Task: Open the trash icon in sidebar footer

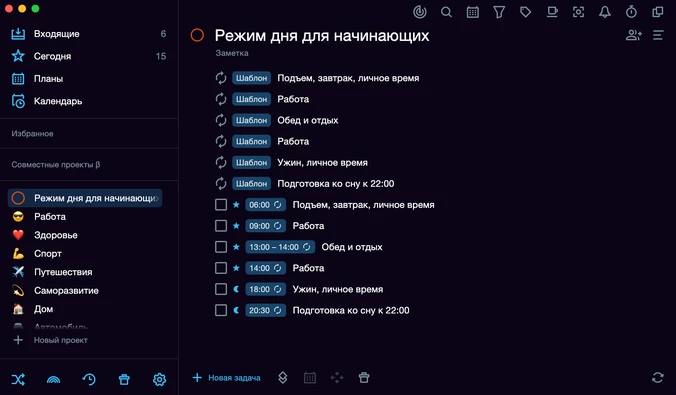Action: (x=124, y=379)
